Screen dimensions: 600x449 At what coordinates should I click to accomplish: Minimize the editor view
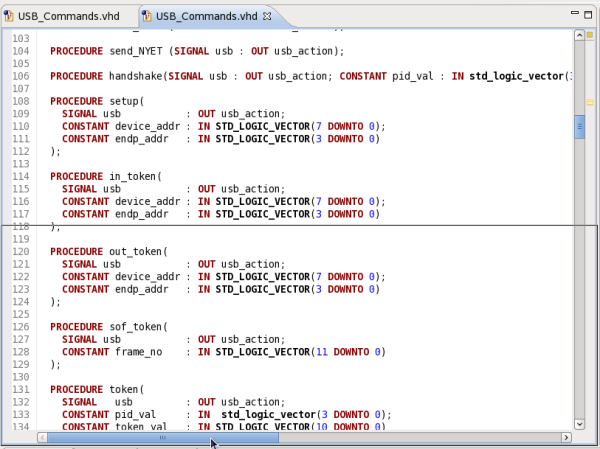tap(574, 13)
